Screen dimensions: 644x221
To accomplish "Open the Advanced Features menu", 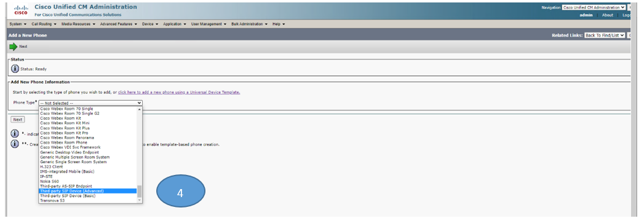I will point(118,24).
